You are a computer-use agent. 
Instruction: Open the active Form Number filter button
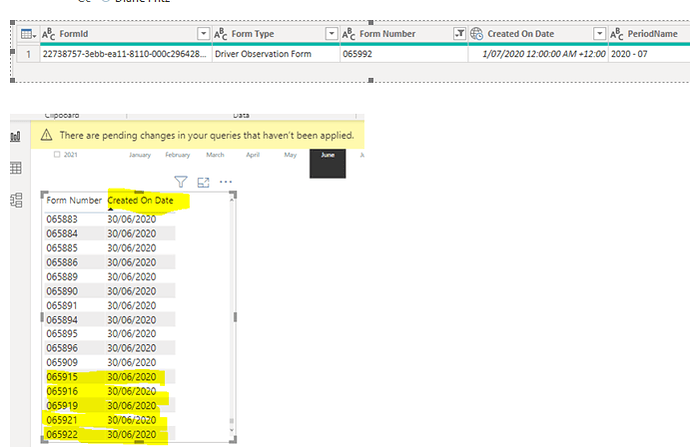(459, 33)
